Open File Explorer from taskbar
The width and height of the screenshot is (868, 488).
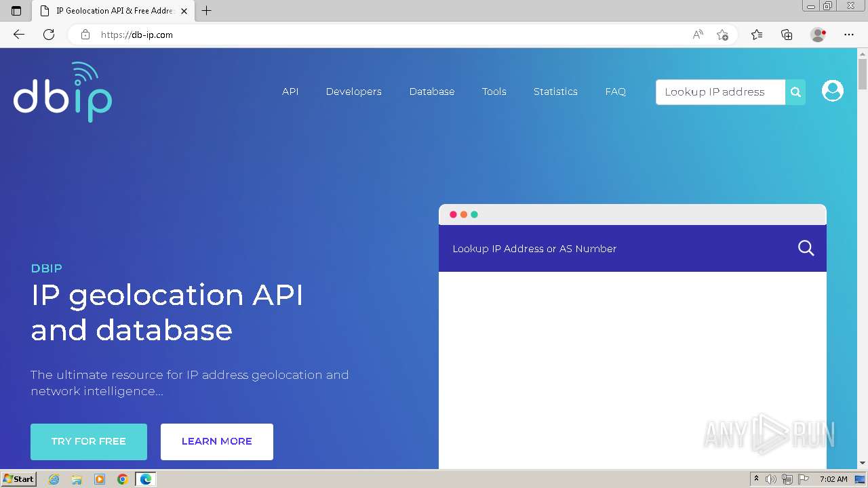77,479
